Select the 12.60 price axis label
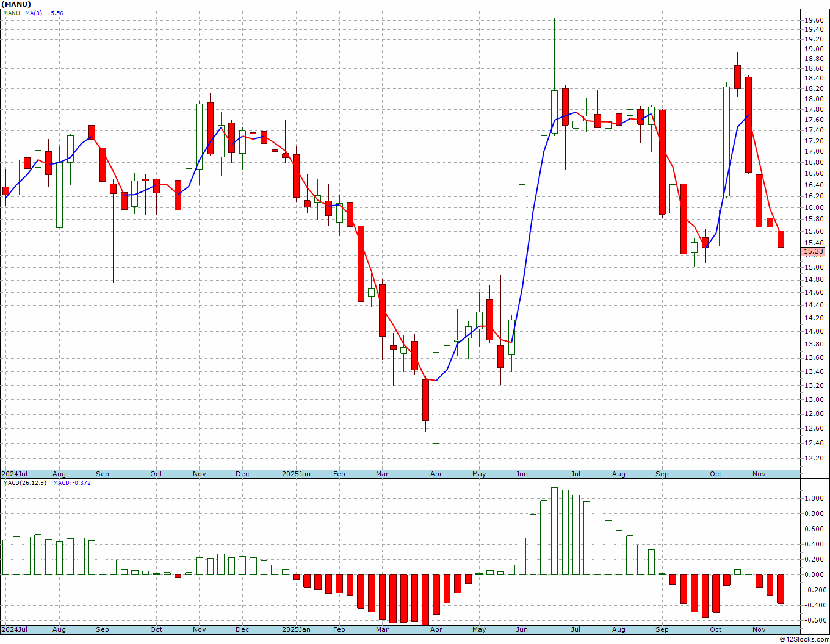The height and width of the screenshot is (644, 830). coord(814,428)
